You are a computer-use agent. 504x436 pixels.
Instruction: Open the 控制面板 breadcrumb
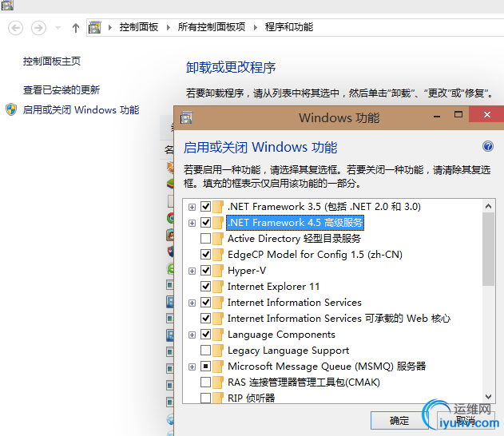click(139, 27)
